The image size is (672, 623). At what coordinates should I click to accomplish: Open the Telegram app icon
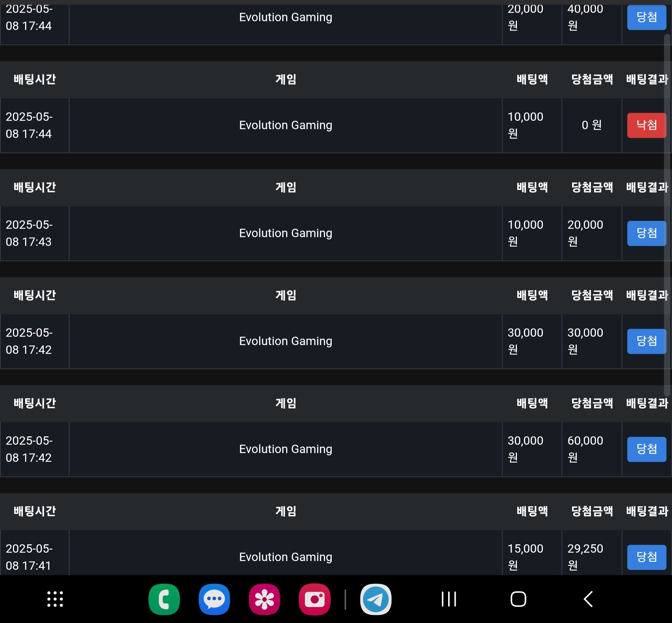coord(376,599)
